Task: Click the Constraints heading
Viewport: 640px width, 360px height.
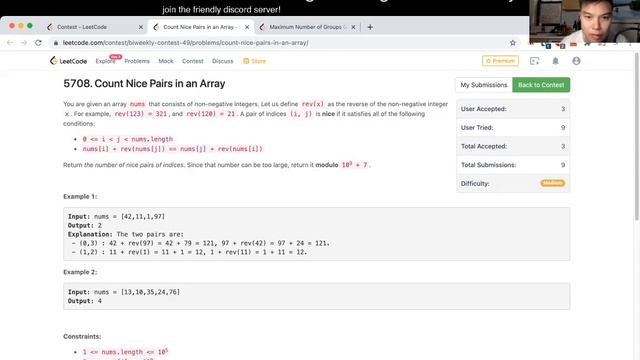Action: point(82,337)
